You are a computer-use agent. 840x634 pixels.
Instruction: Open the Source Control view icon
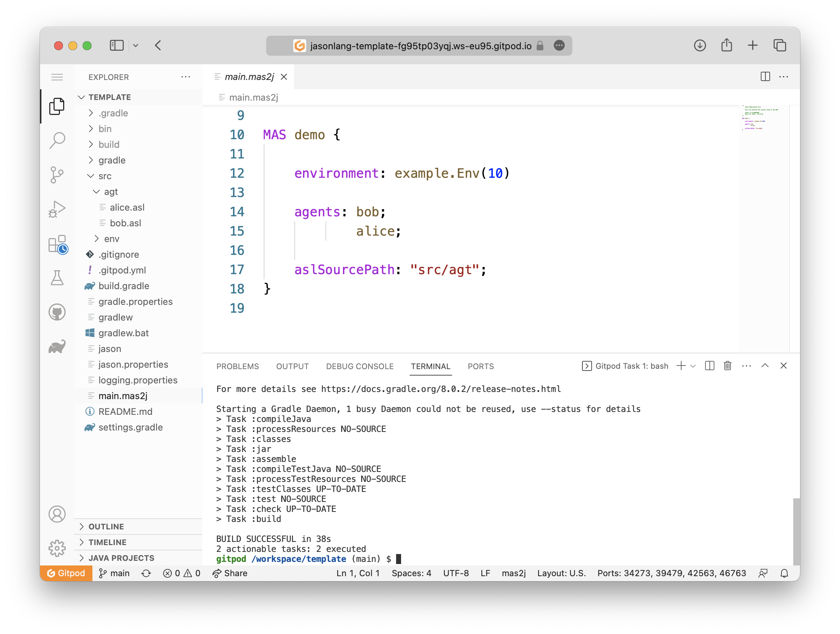57,175
